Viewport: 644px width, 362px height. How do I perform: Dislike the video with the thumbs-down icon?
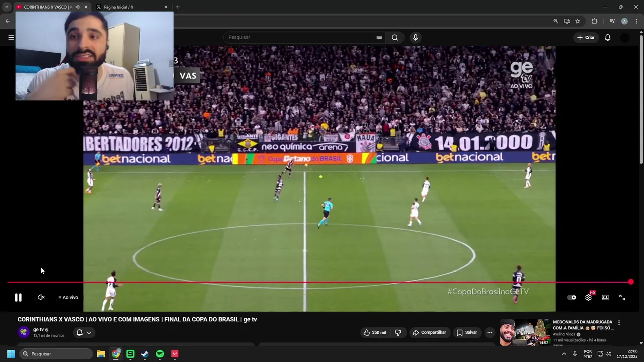[398, 332]
